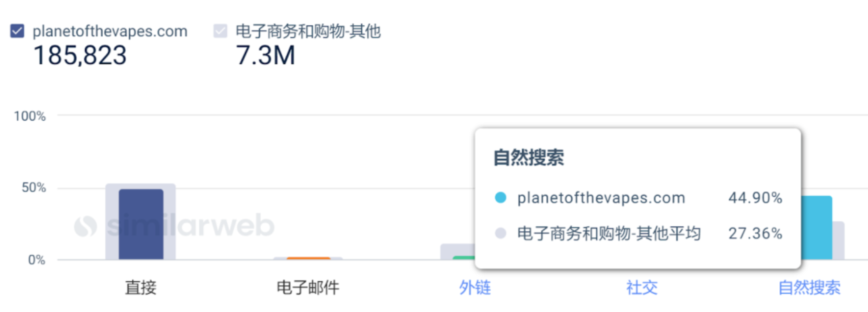
Task: Uncheck the planetofthevapes.com checkbox
Action: 17,31
